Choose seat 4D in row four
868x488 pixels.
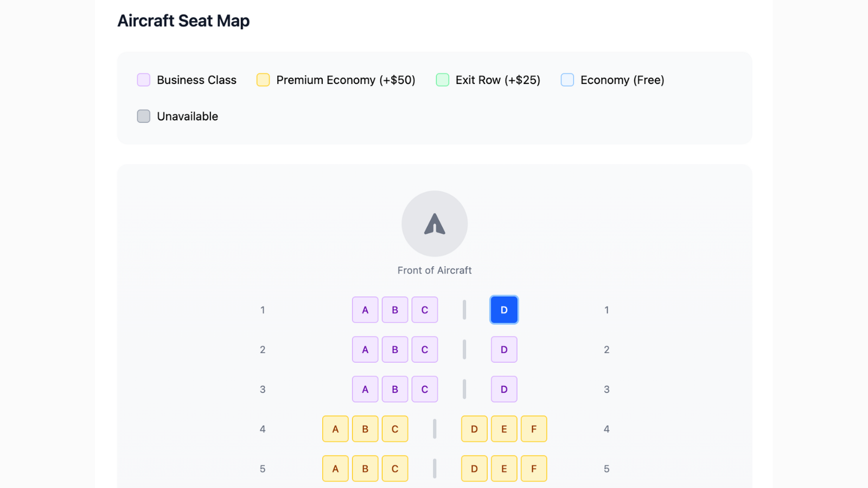[474, 428]
